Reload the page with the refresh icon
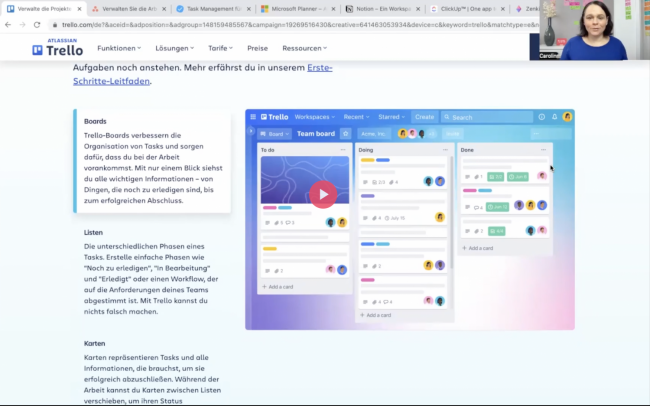 tap(37, 25)
